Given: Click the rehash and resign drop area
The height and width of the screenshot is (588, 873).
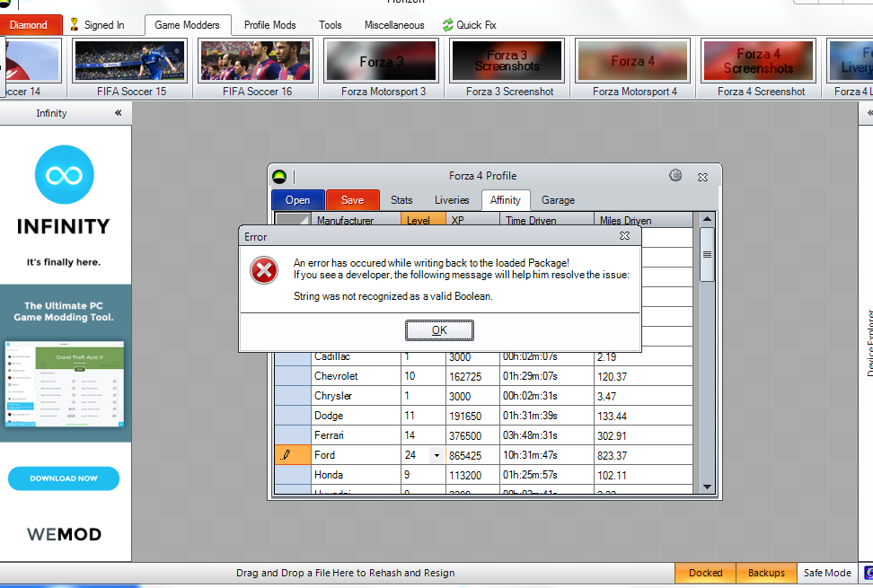Looking at the screenshot, I should 345,573.
